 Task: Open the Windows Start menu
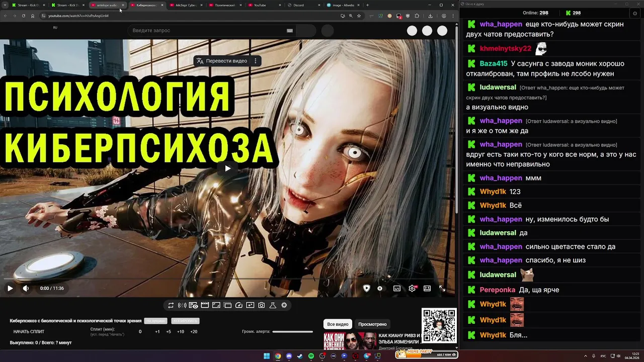pos(267,356)
